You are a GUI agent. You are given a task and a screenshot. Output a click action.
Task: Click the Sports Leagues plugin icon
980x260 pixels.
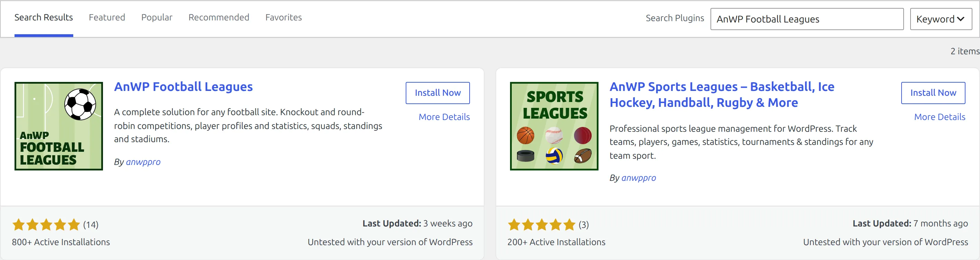tap(554, 126)
